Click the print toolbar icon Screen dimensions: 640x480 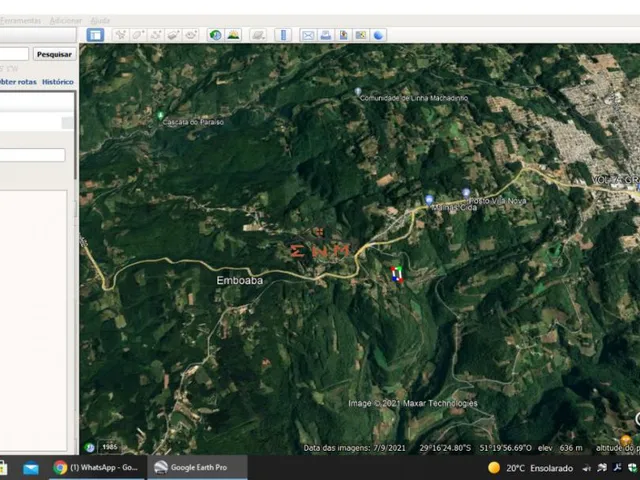click(x=326, y=36)
